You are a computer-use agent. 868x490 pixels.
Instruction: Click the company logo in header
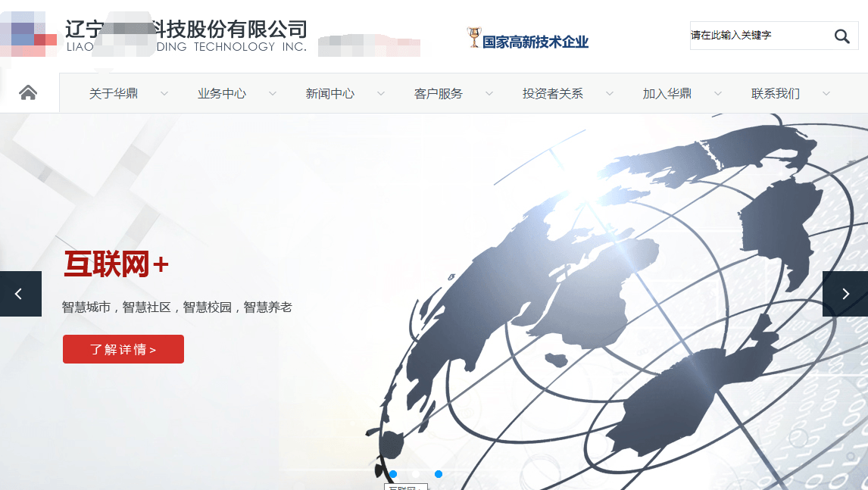(29, 34)
